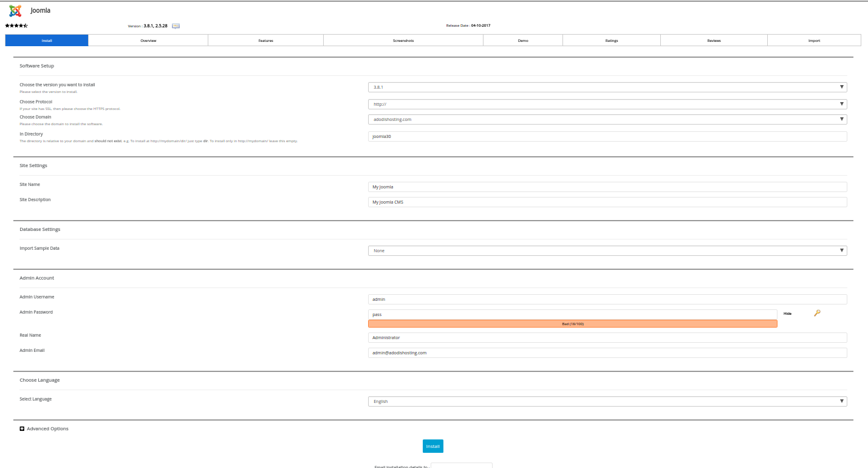
Task: Switch to the Demo tab
Action: 523,40
